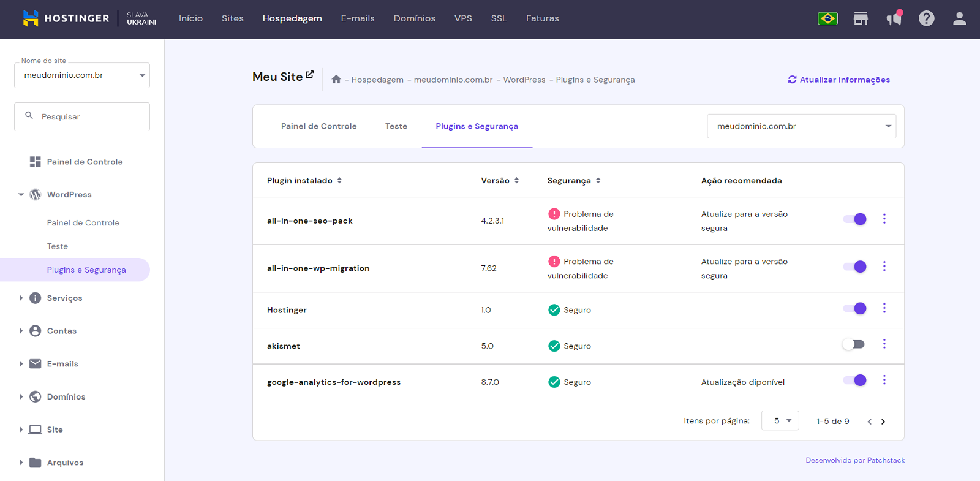The width and height of the screenshot is (980, 481).
Task: Disable google-analytics-for-wordpress plugin toggle
Action: (855, 380)
